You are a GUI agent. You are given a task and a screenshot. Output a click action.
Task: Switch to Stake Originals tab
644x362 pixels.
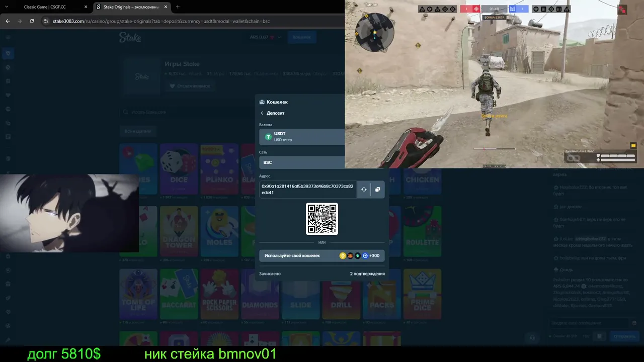[131, 7]
